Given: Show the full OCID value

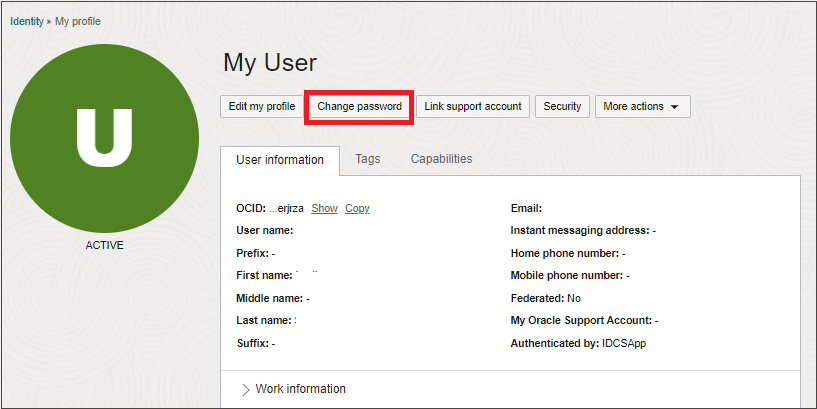Looking at the screenshot, I should coord(324,208).
